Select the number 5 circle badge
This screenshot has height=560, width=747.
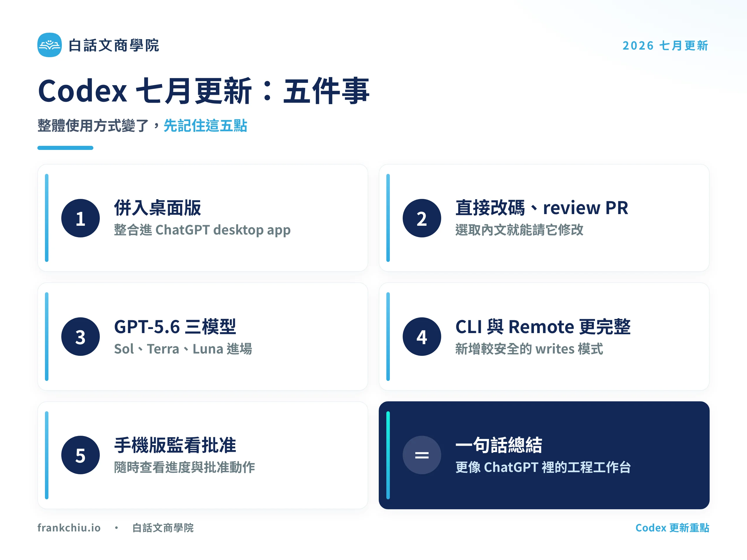80,455
